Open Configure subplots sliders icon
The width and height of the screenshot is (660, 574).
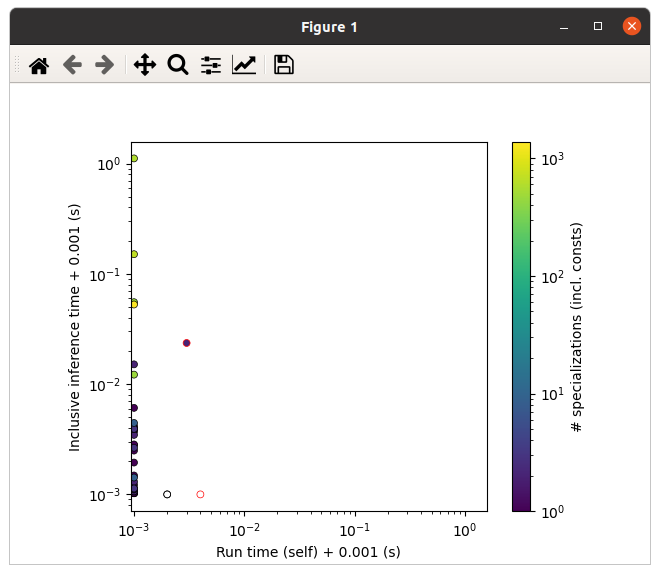pyautogui.click(x=211, y=65)
